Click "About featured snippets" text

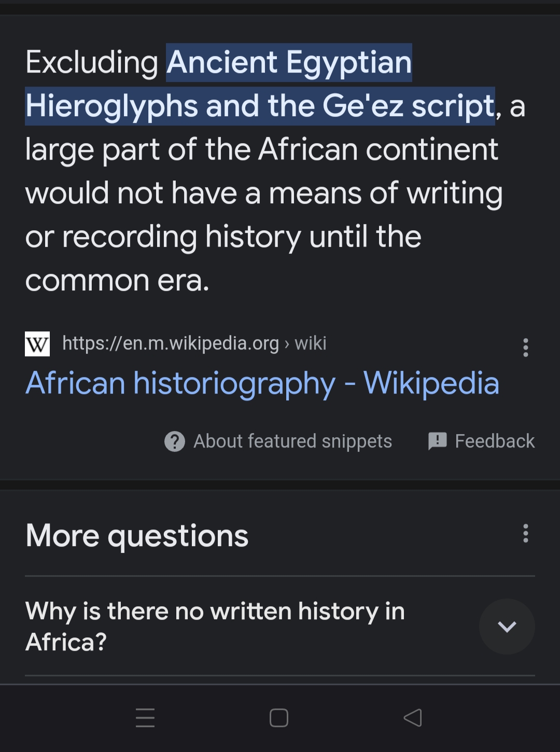(292, 441)
